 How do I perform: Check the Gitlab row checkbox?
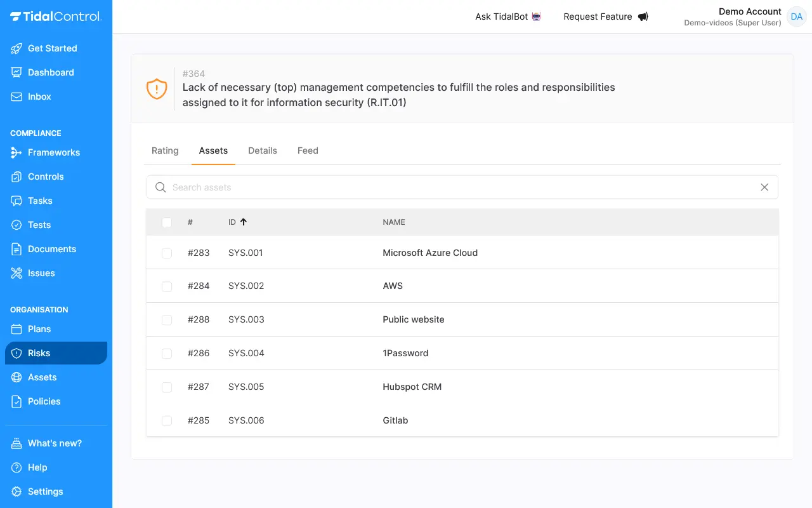coord(167,420)
